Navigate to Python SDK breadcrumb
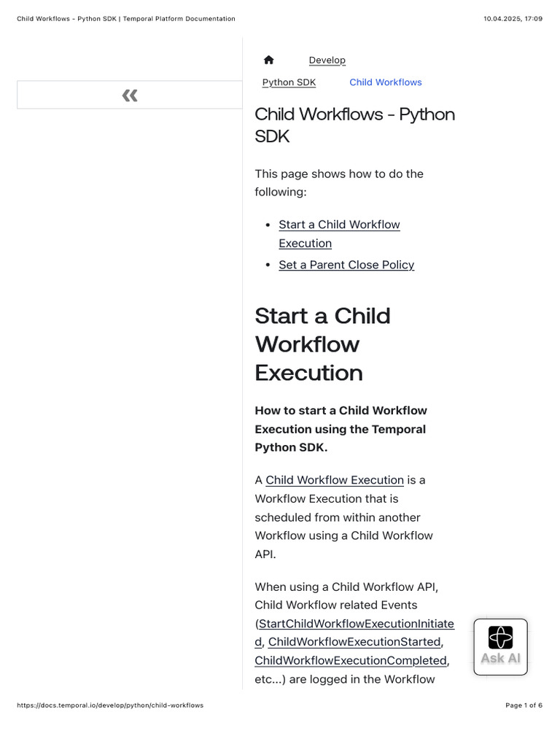This screenshot has height=747, width=560. point(289,82)
